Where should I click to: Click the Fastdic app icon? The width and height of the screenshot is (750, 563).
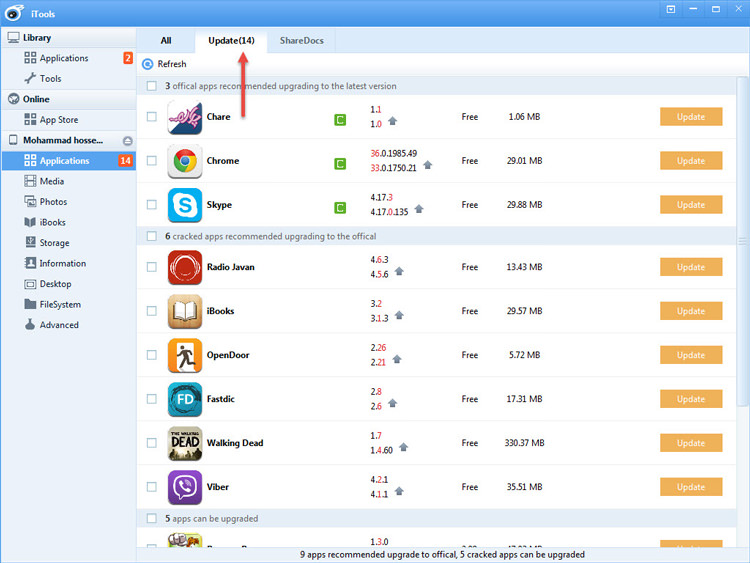pyautogui.click(x=184, y=399)
